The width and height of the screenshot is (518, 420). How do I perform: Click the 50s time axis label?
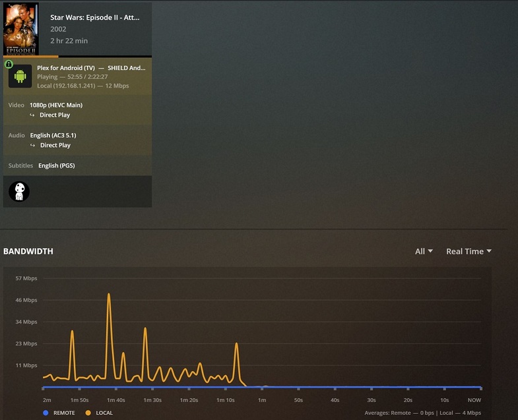pyautogui.click(x=299, y=400)
